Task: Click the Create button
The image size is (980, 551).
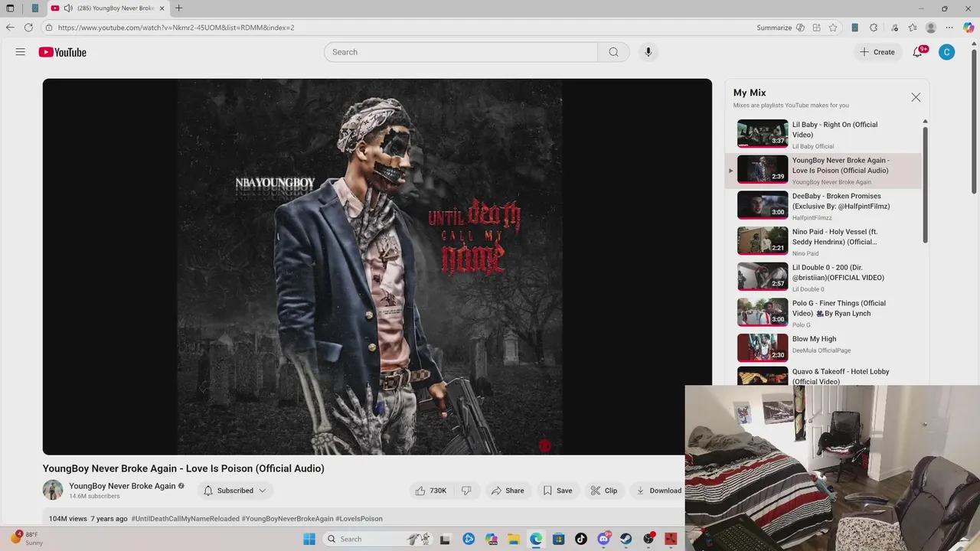Action: tap(877, 52)
